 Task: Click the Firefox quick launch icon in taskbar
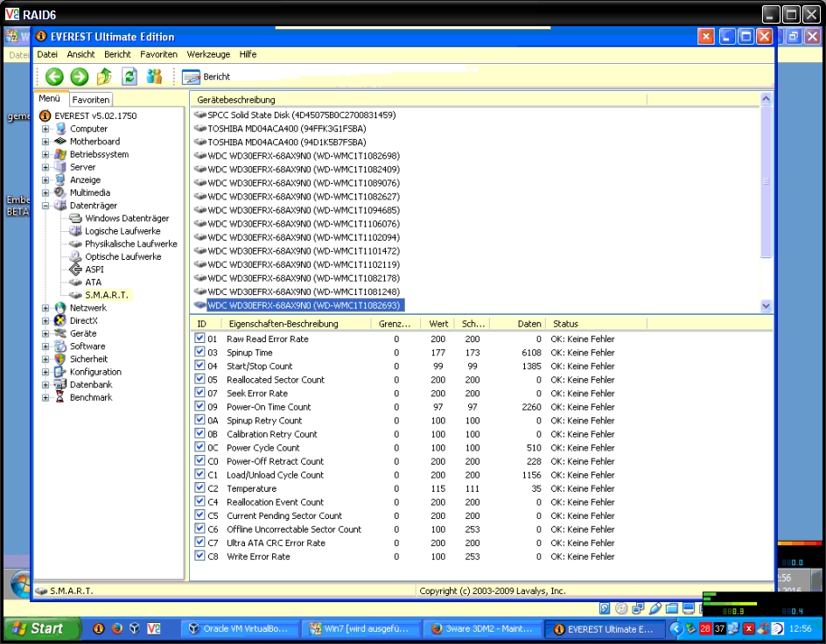click(x=117, y=628)
